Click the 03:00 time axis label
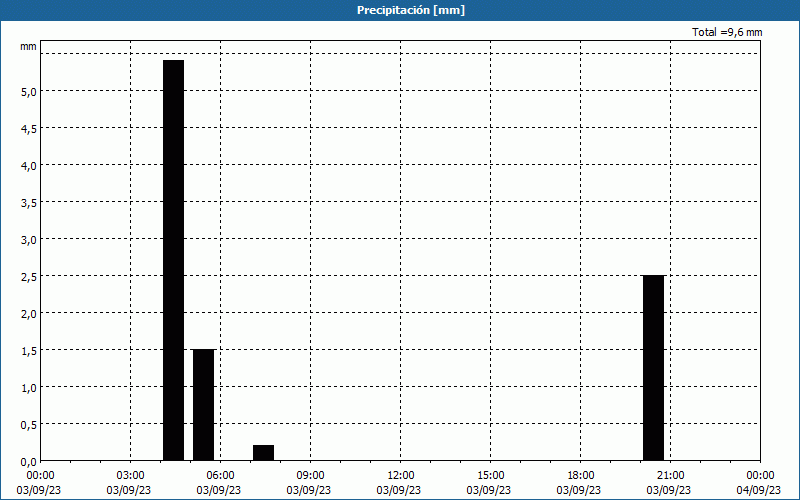The image size is (800, 500). (x=131, y=476)
